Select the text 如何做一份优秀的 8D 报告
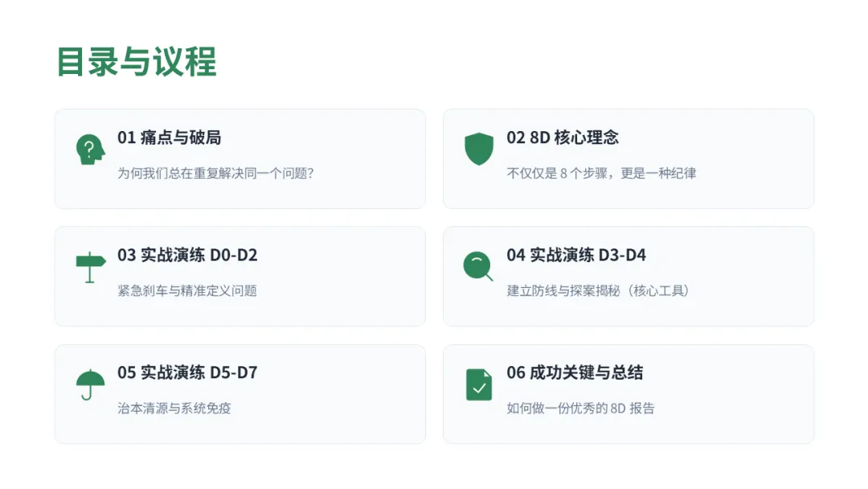 coord(580,408)
